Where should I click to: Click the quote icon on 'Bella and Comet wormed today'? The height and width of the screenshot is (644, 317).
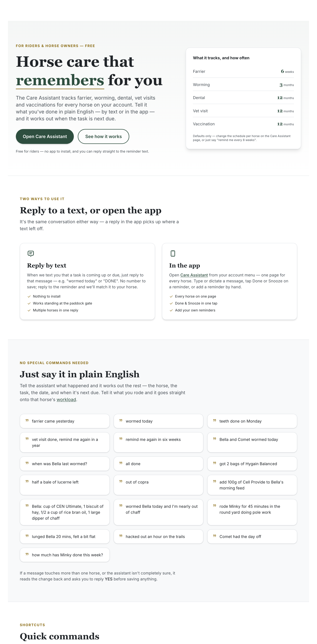[214, 439]
